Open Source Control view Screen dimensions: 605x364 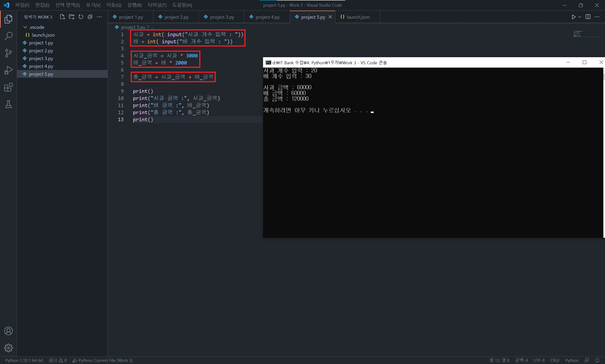(x=8, y=53)
